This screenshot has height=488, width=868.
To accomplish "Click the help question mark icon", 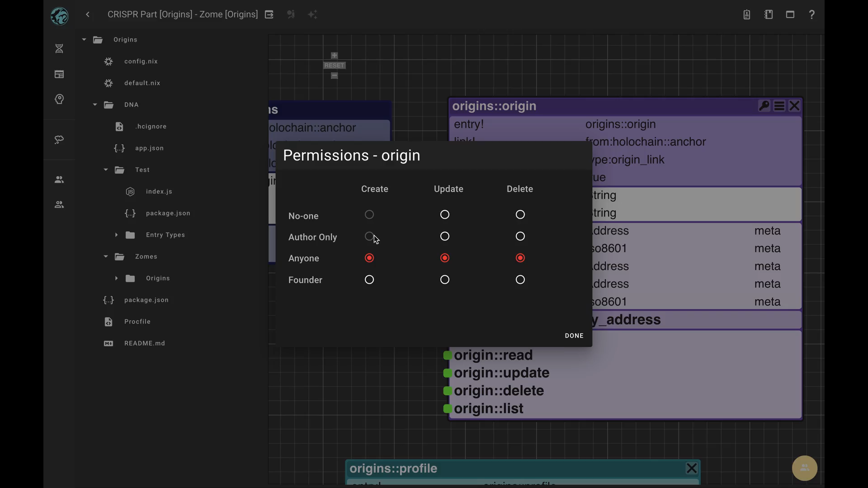I will click(811, 14).
